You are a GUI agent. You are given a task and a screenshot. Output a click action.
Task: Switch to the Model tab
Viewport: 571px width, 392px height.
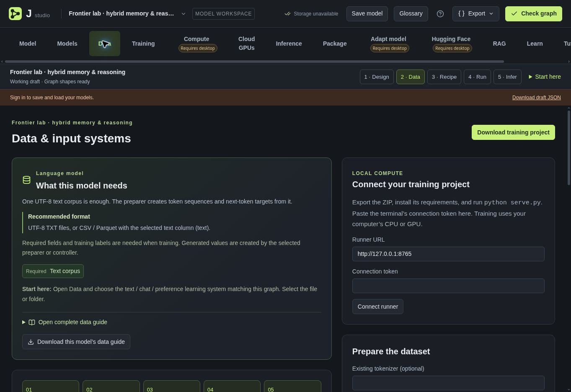[x=28, y=44]
